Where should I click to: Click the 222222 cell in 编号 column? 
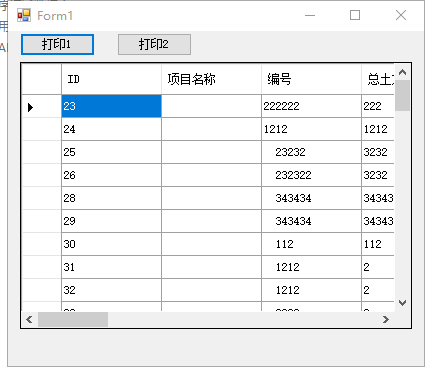pyautogui.click(x=311, y=106)
